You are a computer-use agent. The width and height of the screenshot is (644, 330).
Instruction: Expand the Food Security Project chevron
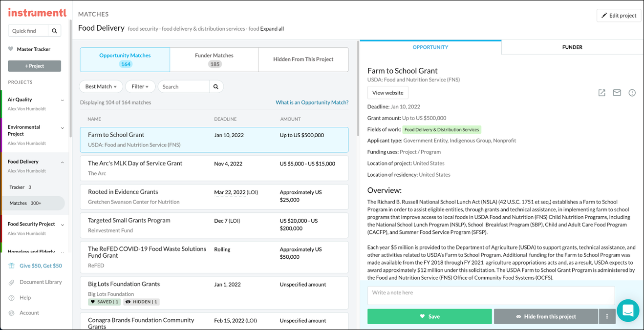click(63, 225)
